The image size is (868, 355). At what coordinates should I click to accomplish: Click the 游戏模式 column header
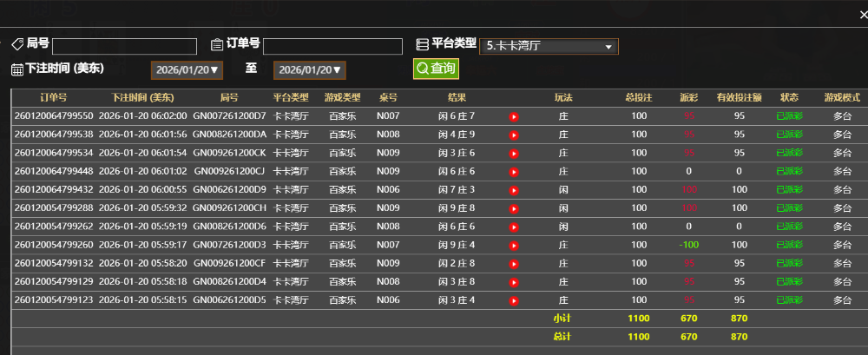(842, 97)
